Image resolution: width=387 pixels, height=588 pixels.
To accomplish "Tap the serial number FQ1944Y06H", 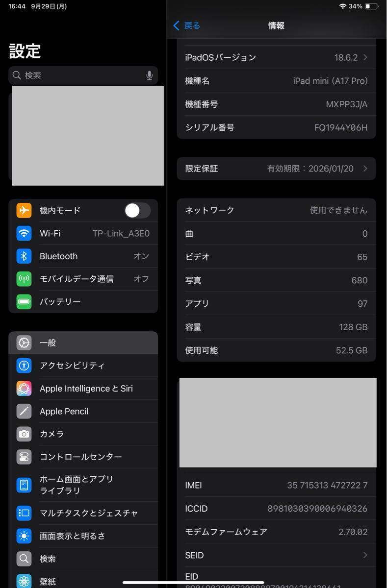I will click(x=341, y=127).
